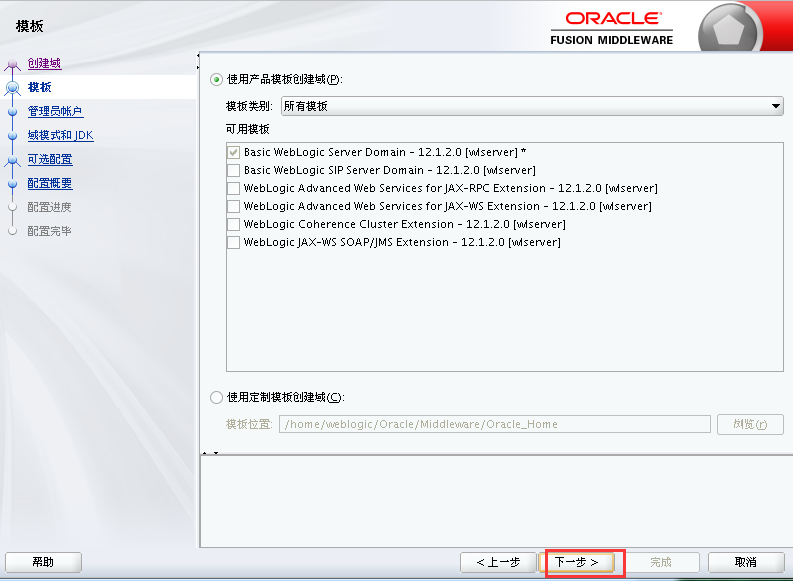Click the 可用模板 label

248,129
